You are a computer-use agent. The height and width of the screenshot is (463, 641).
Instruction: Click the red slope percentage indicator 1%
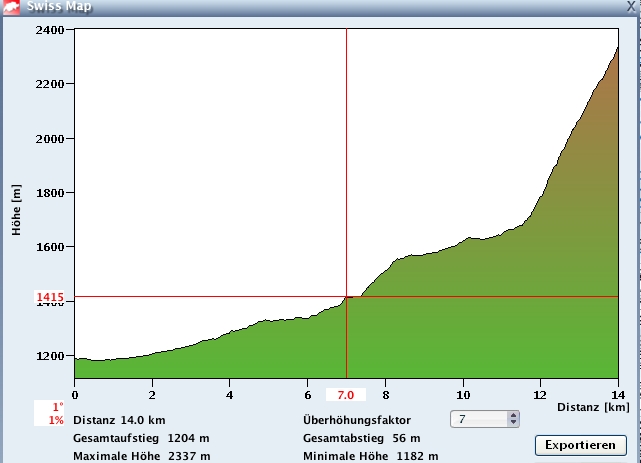click(x=55, y=420)
